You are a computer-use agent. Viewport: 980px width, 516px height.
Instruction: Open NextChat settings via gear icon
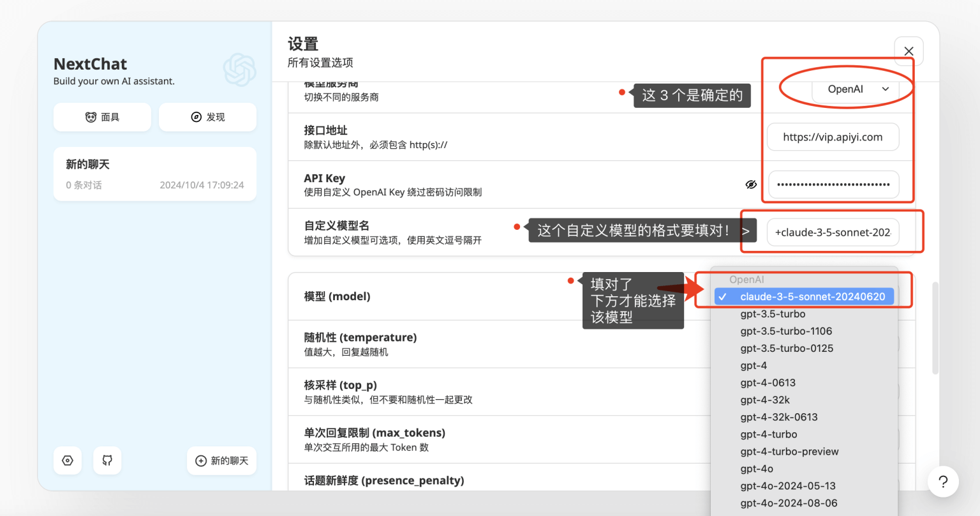(x=68, y=460)
